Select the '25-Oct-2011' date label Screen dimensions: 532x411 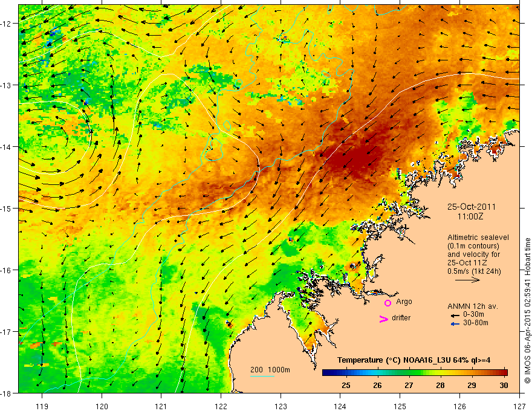(x=472, y=207)
